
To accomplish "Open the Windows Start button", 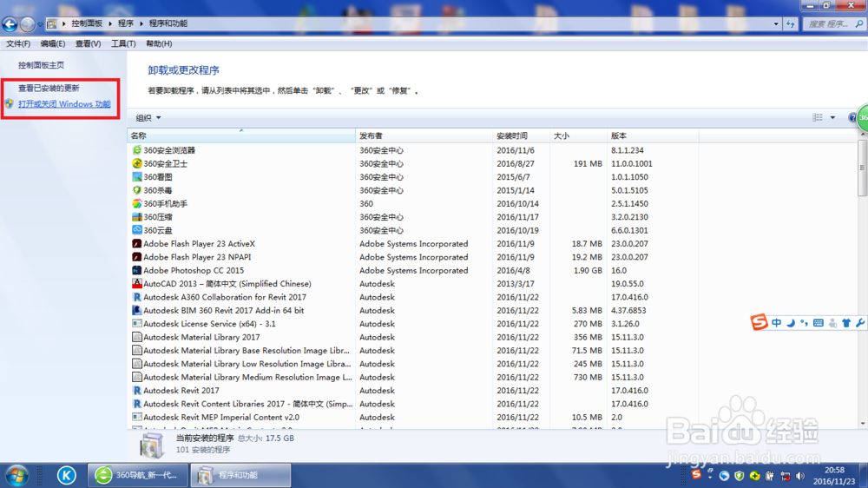I will (x=17, y=475).
